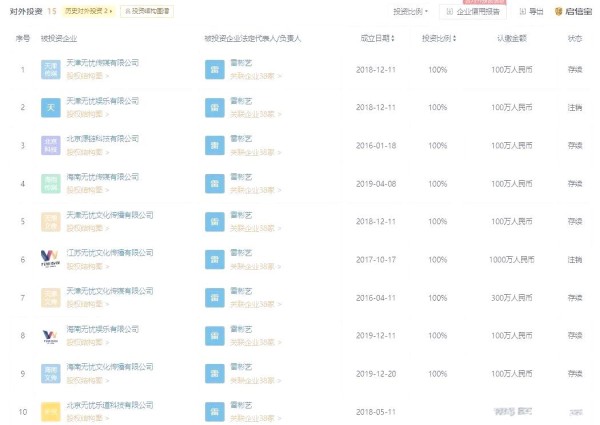Click the 启信宝 logo at top right

(573, 11)
